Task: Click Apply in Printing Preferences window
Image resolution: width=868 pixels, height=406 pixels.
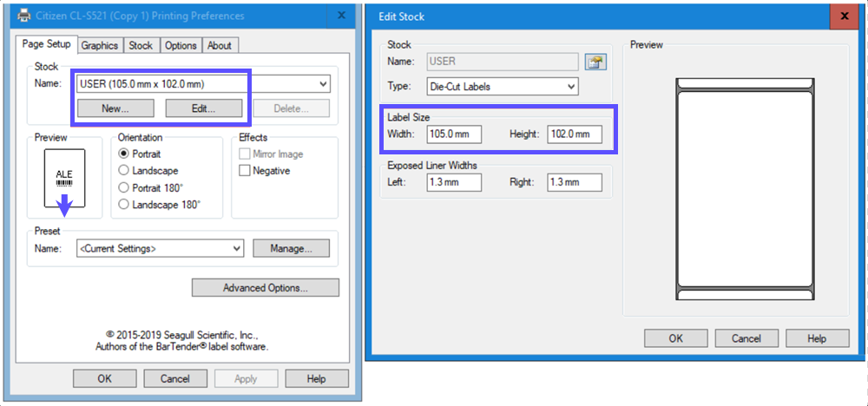Action: point(246,379)
